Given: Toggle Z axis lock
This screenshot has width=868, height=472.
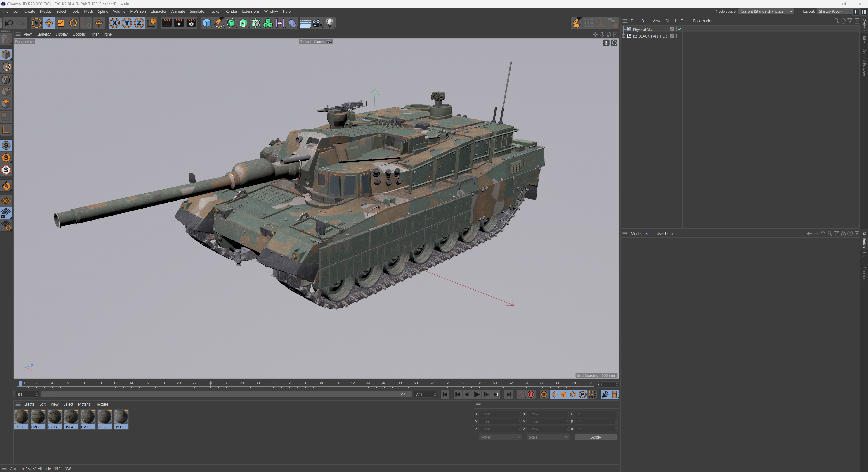Looking at the screenshot, I should point(139,23).
